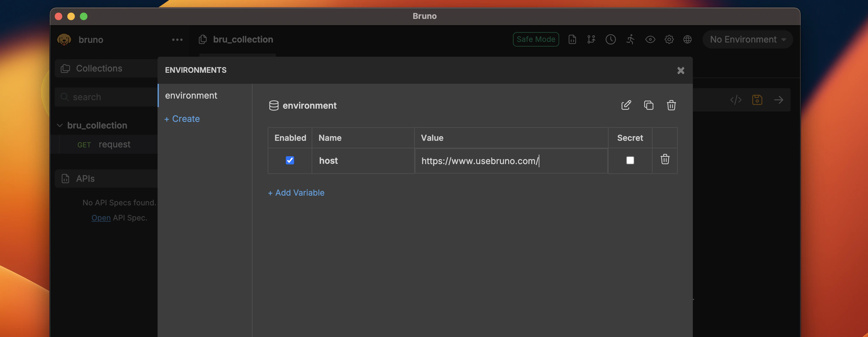Viewport: 868px width, 337px height.
Task: Open the Bruno settings cog icon
Action: 669,39
